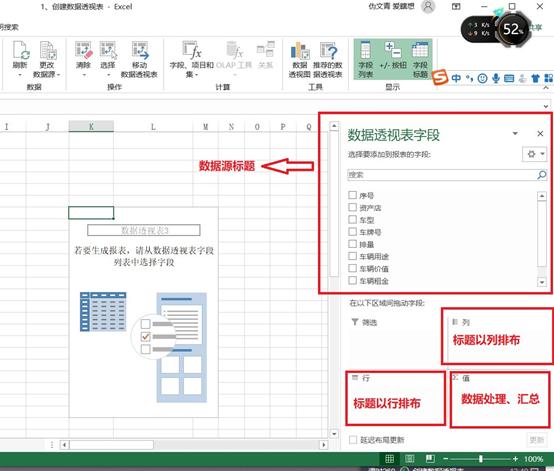554x471 pixels.
Task: Open field list gear tools dropdown
Action: 535,154
